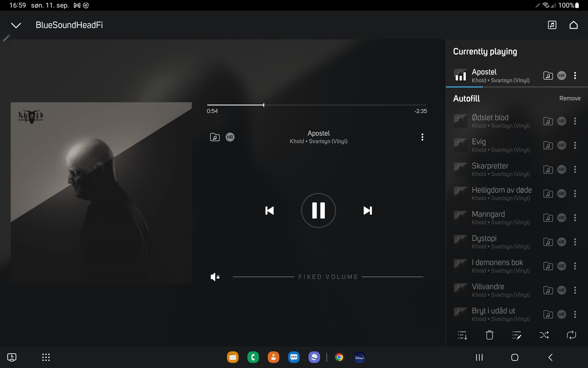Viewport: 588px width, 368px height.
Task: Open the recent apps navigation button
Action: pyautogui.click(x=479, y=357)
